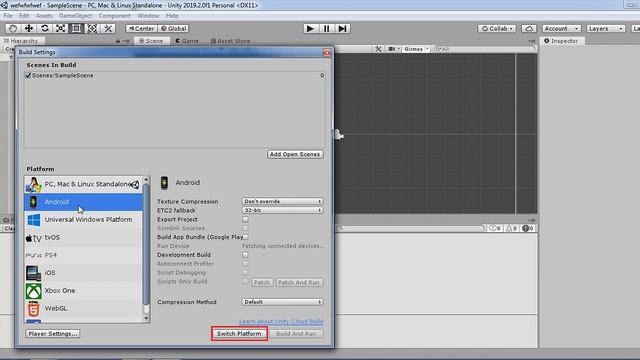This screenshot has height=360, width=640.
Task: Open Player Settings button
Action: point(53,333)
